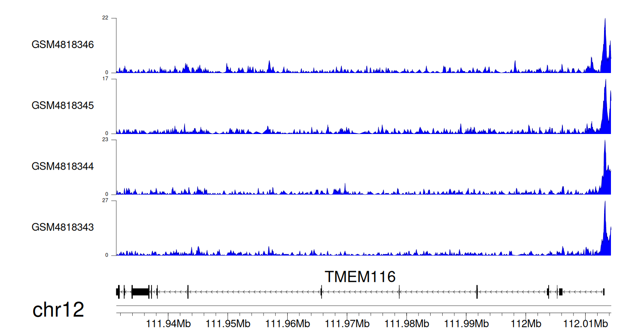Click the y-axis maximum value 17
Image resolution: width=644 pixels, height=335 pixels.
106,79
